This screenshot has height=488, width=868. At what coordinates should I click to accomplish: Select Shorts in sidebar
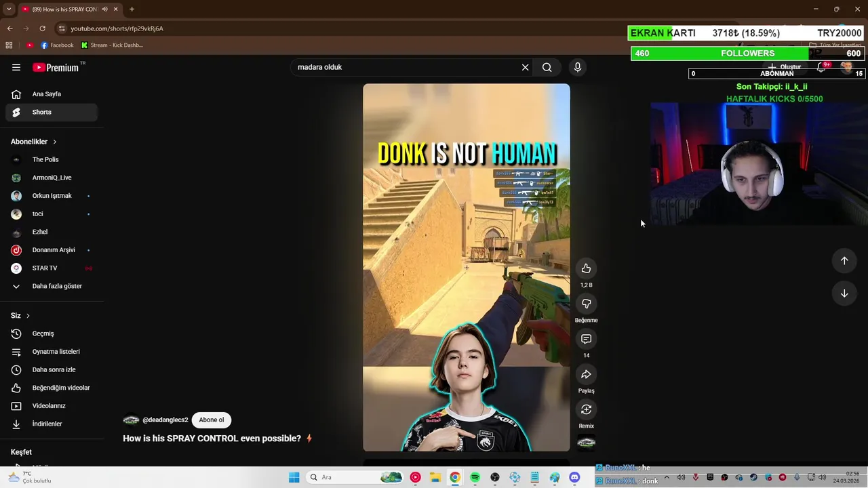52,112
